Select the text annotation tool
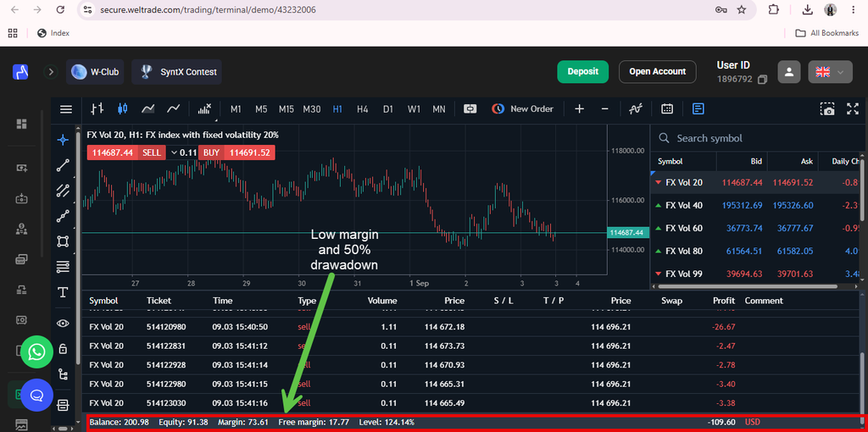The width and height of the screenshot is (868, 432). click(x=63, y=292)
